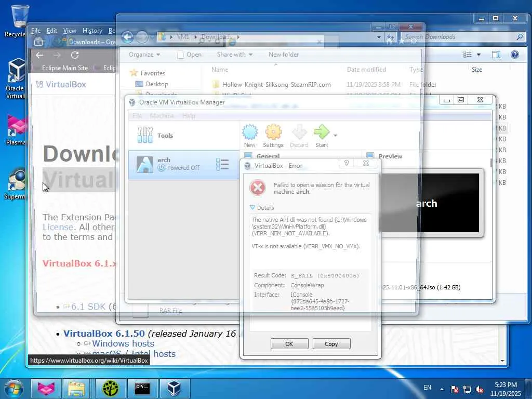
Task: Open the Action Center flag tray icon
Action: [455, 389]
